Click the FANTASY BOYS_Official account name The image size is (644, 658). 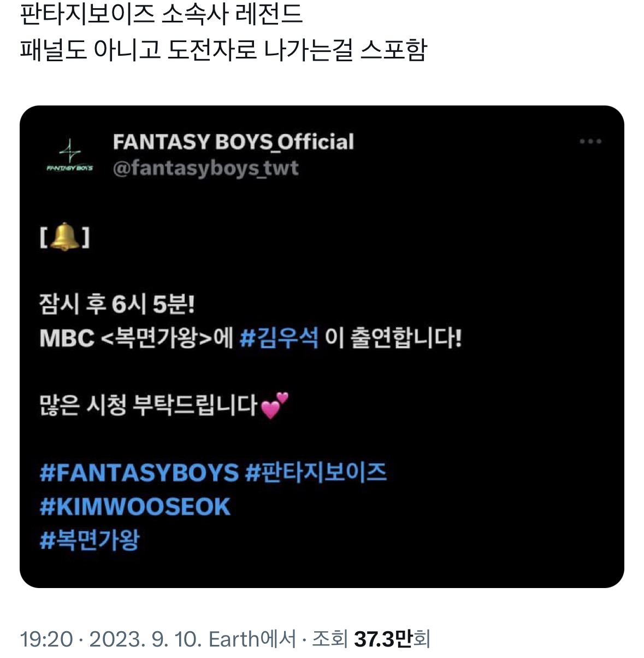pyautogui.click(x=233, y=142)
